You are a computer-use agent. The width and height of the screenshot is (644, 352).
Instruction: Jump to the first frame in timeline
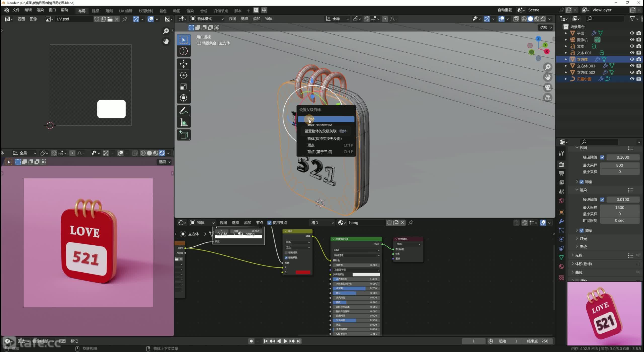[x=266, y=341]
